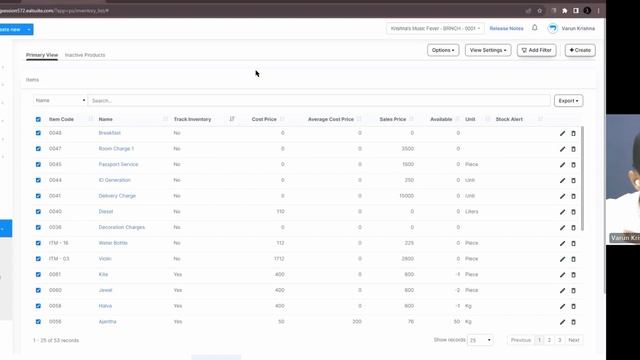Delete the Delivery Charge item
This screenshot has width=640, height=360.
click(x=573, y=196)
